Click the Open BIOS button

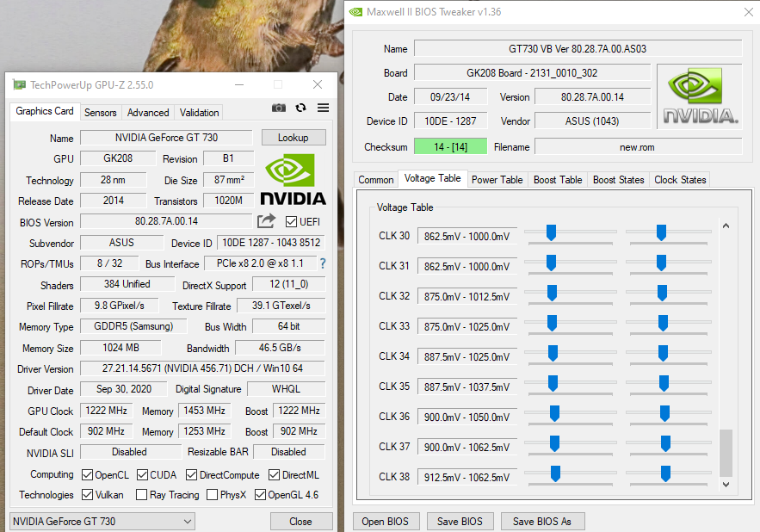click(386, 522)
